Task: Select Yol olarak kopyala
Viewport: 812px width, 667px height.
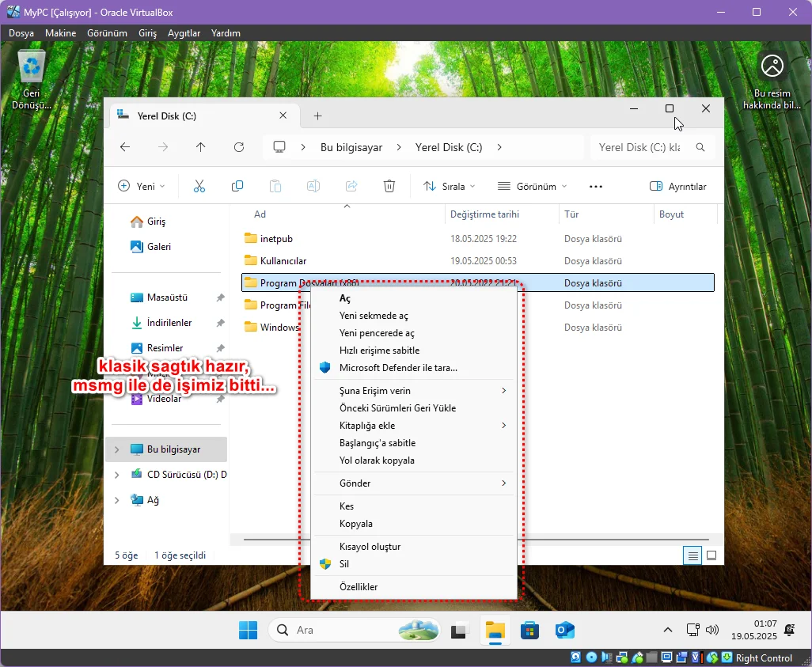Action: coord(414,460)
